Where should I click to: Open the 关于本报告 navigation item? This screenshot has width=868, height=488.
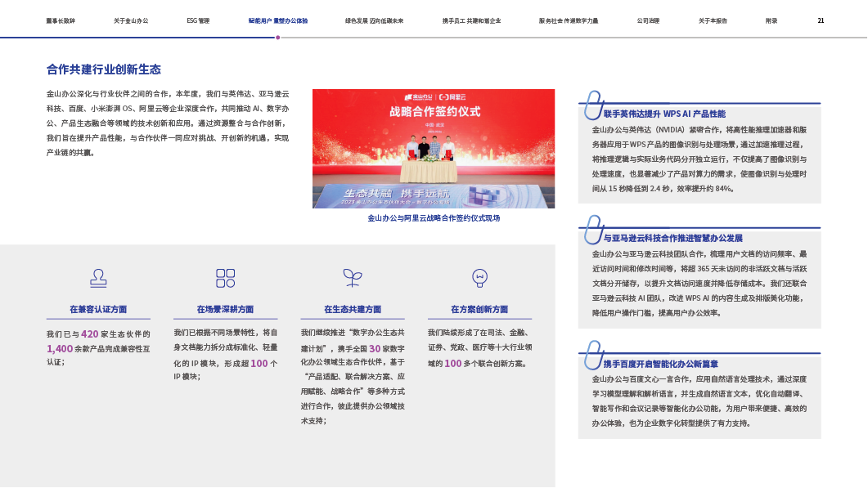pos(714,20)
